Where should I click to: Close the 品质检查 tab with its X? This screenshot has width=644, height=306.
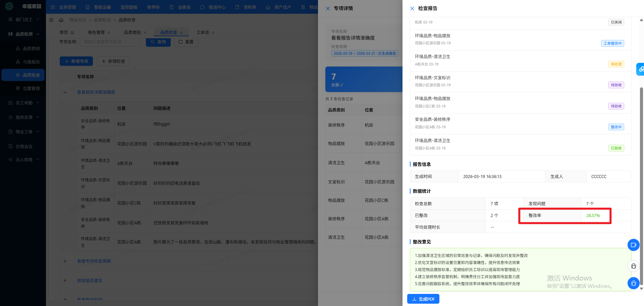181,33
